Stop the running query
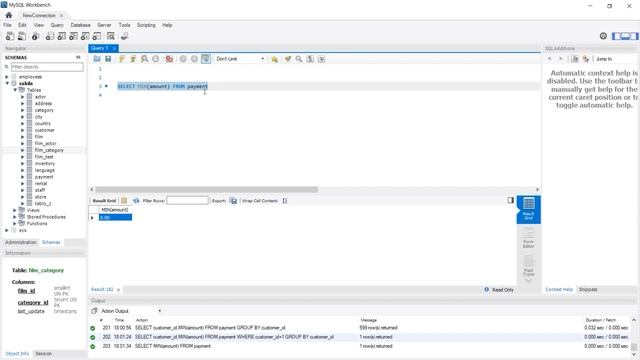Viewport: 640px width, 360px height. [x=156, y=59]
